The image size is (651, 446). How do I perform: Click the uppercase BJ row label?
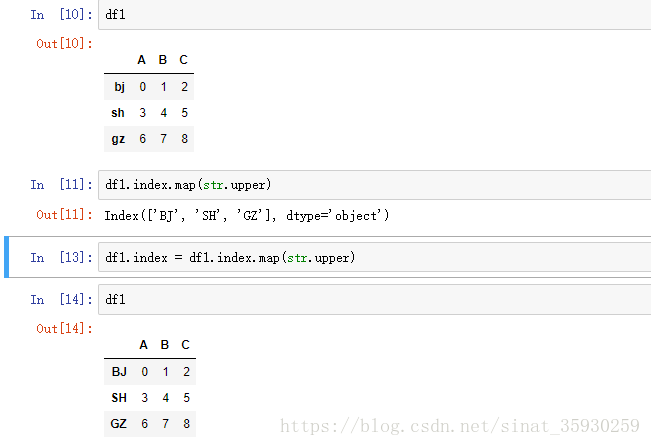[119, 372]
